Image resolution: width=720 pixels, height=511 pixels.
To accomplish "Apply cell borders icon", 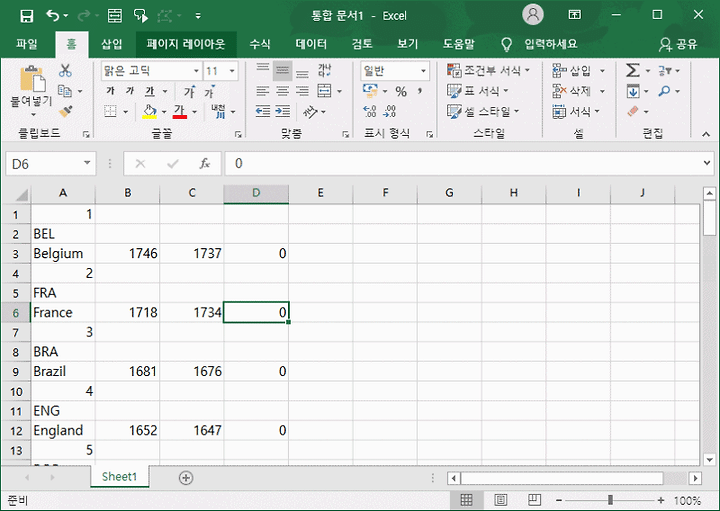I will pos(110,111).
